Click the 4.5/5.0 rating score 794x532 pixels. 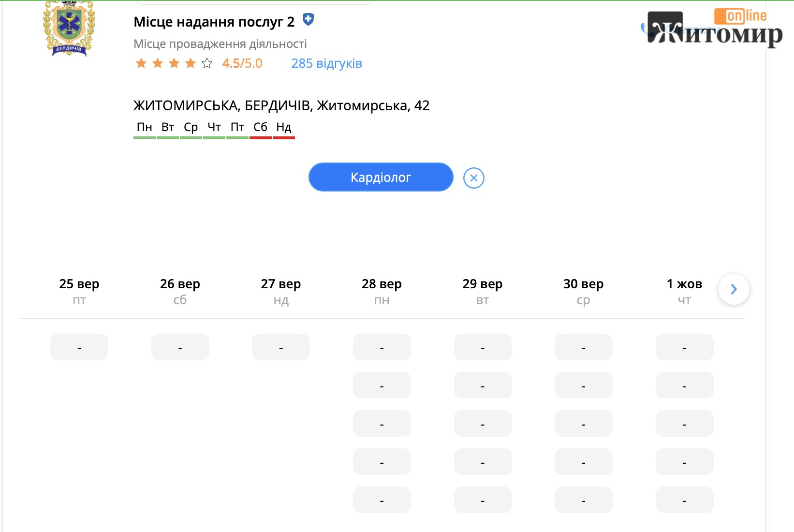(242, 63)
